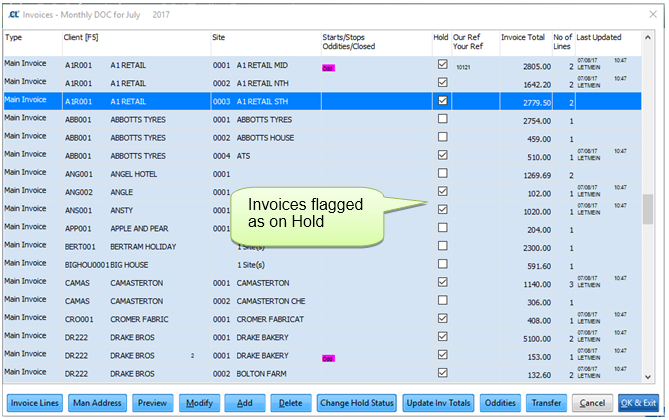Image resolution: width=669 pixels, height=420 pixels.
Task: Click the Transfer button
Action: pyautogui.click(x=546, y=402)
